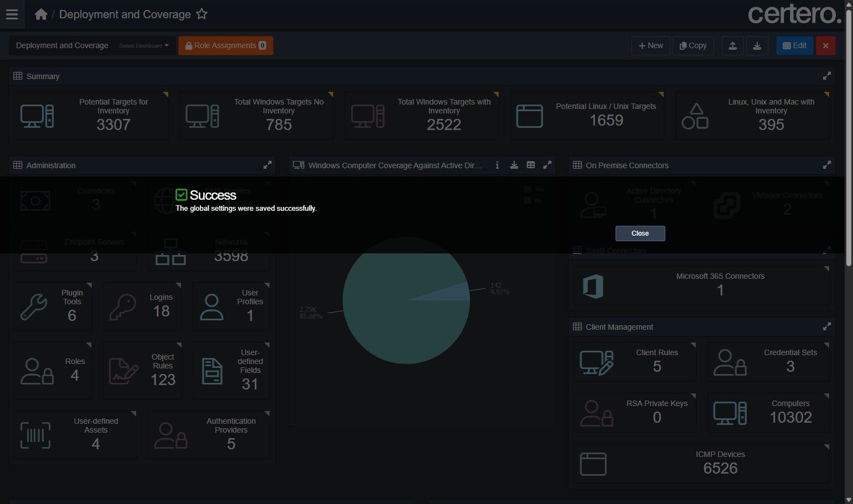Screen dimensions: 853x504
Task: Open Total Windows Targets with Inventory tile
Action: 422,115
